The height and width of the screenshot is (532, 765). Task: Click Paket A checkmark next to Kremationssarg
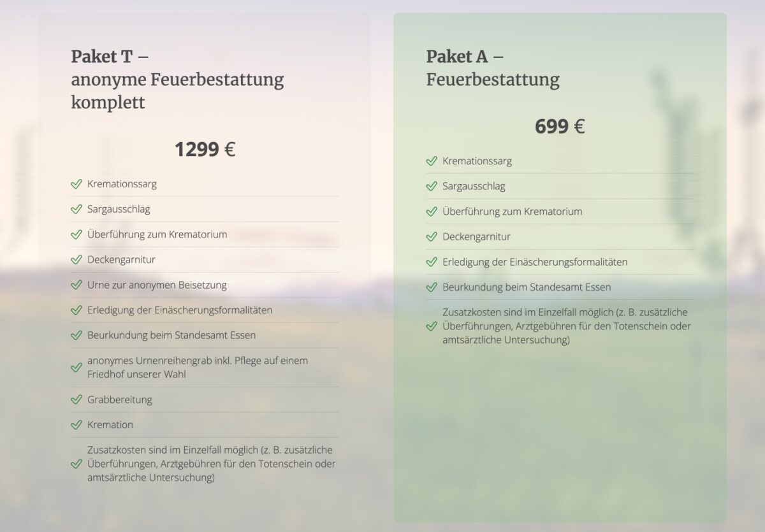[x=432, y=161]
